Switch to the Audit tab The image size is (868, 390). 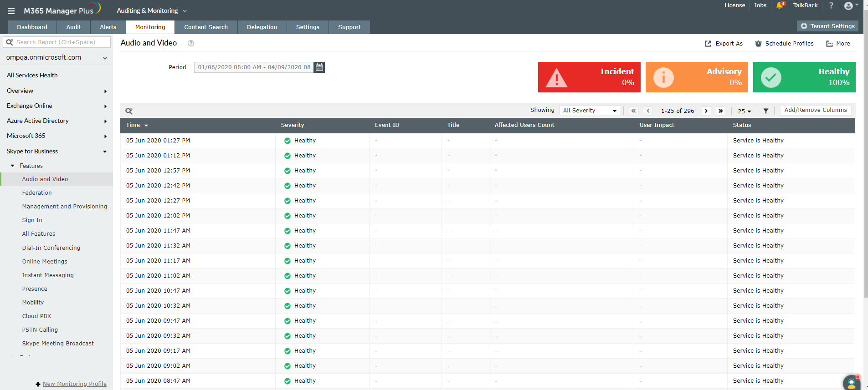[73, 27]
